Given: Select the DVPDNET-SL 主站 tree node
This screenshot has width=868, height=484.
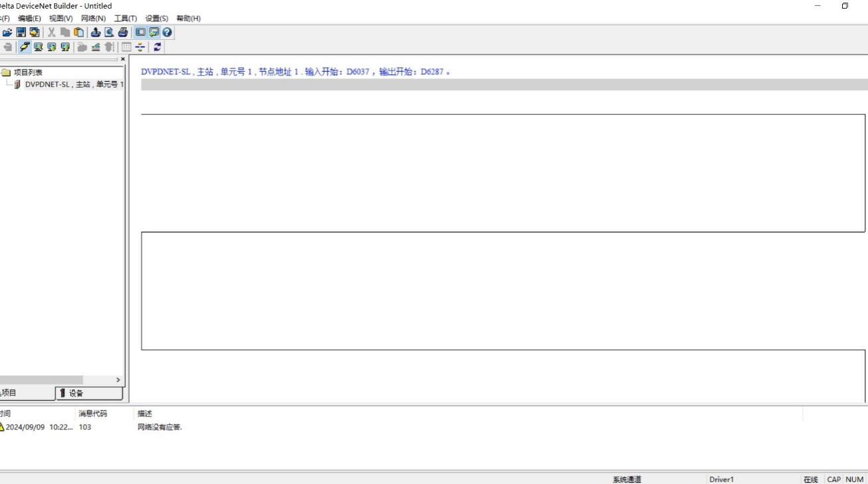Looking at the screenshot, I should 74,84.
